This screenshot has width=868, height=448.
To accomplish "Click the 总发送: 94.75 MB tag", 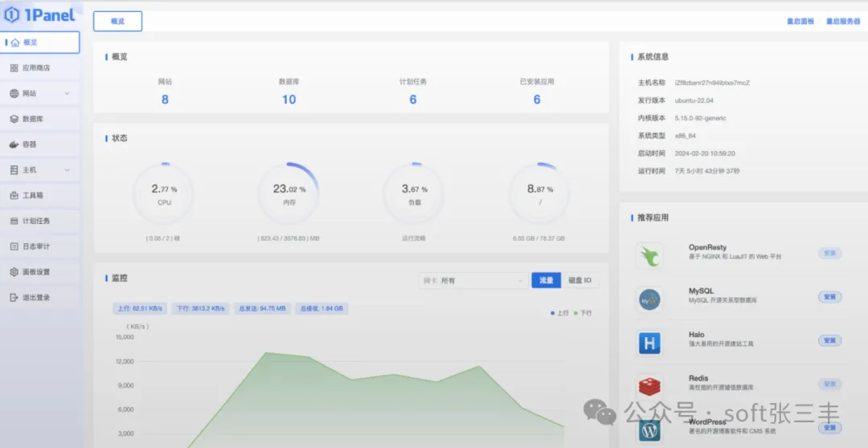I will [262, 308].
